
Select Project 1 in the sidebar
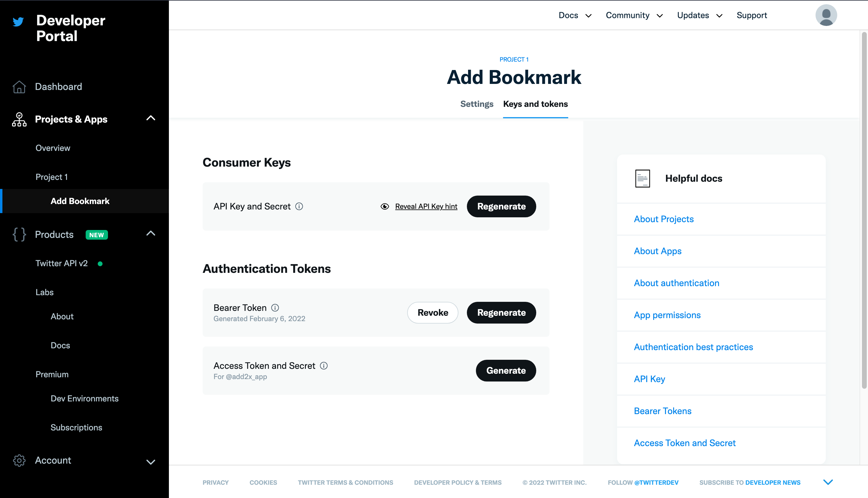[52, 177]
